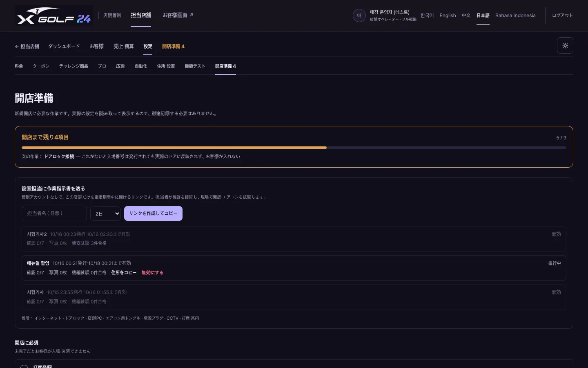Image resolution: width=588 pixels, height=368 pixels.
Task: Open the プロ sub-tab
Action: (x=102, y=66)
